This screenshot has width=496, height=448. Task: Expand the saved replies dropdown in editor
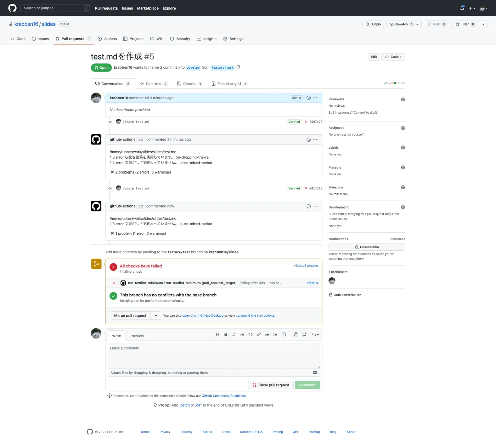click(x=315, y=335)
